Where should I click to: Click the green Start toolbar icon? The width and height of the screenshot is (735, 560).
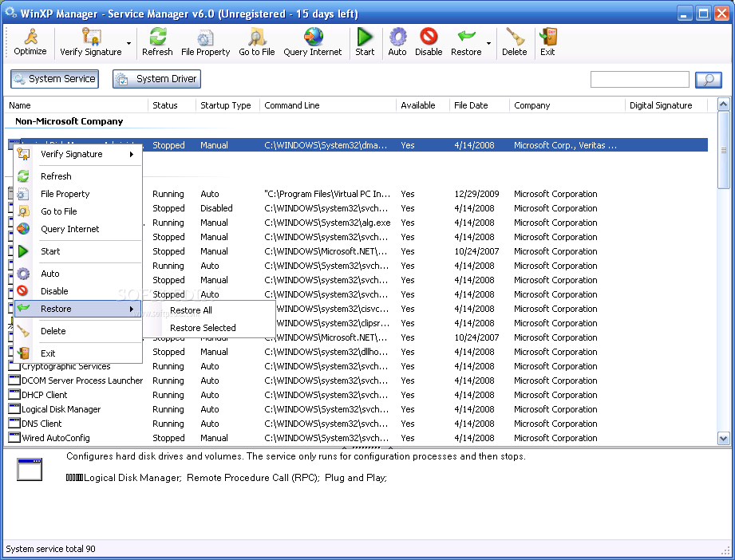(365, 36)
